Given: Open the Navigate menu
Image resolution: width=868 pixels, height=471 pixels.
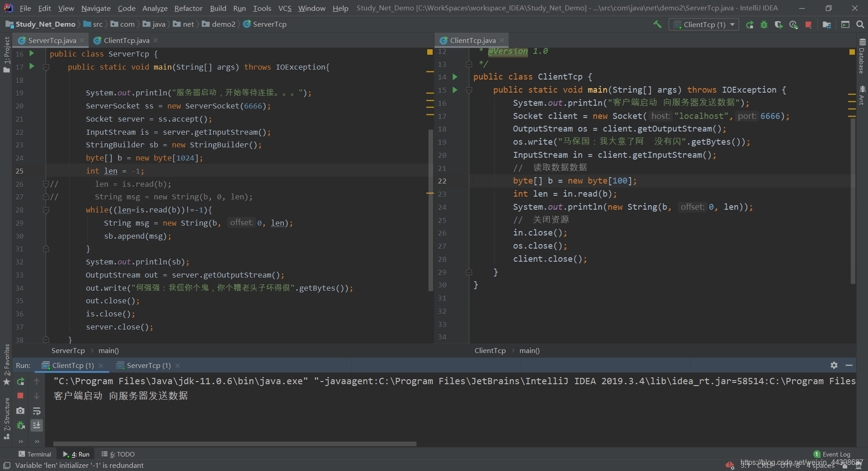Looking at the screenshot, I should coord(96,8).
